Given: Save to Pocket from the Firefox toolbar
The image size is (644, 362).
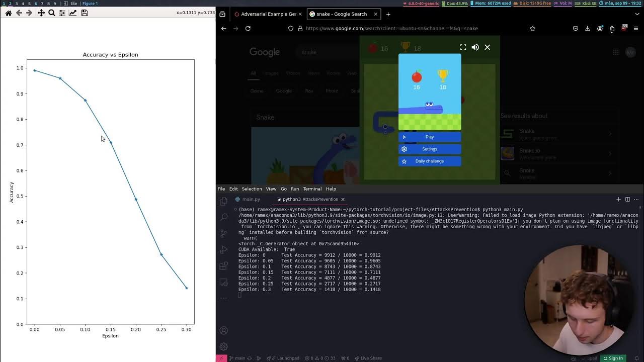Looking at the screenshot, I should click(575, 29).
